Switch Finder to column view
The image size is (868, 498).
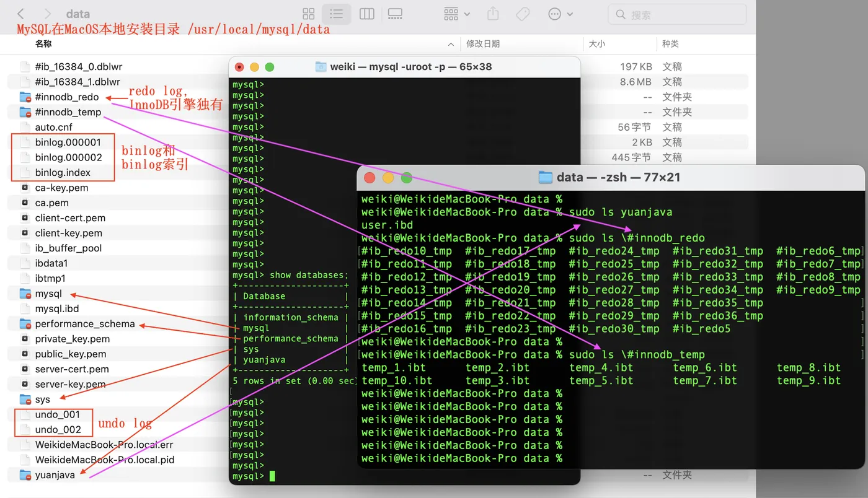[367, 14]
